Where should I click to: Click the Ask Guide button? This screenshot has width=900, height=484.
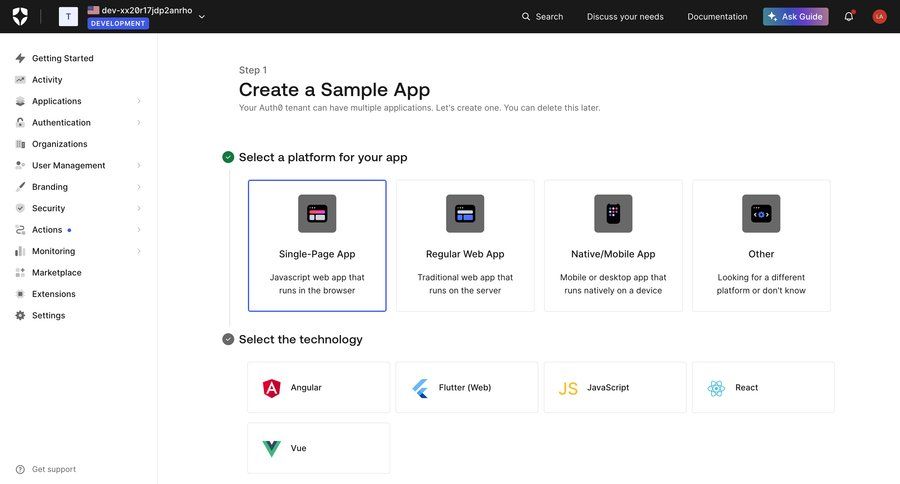[796, 17]
